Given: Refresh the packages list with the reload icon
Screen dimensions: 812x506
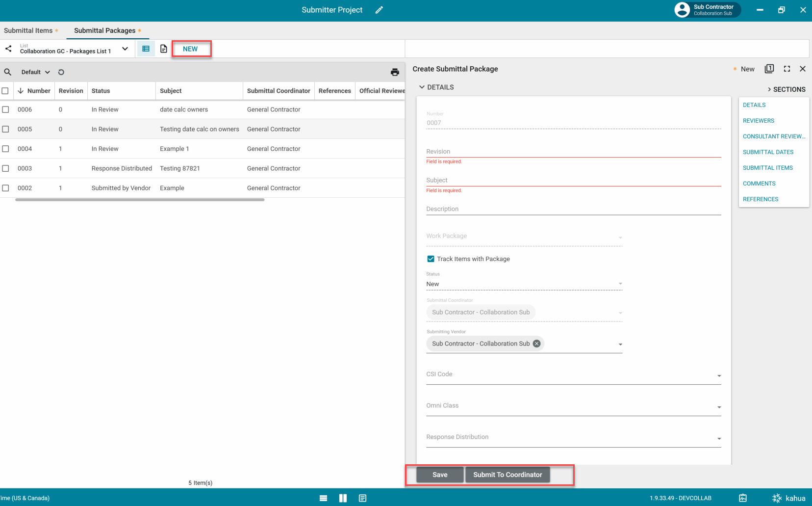Looking at the screenshot, I should tap(61, 72).
